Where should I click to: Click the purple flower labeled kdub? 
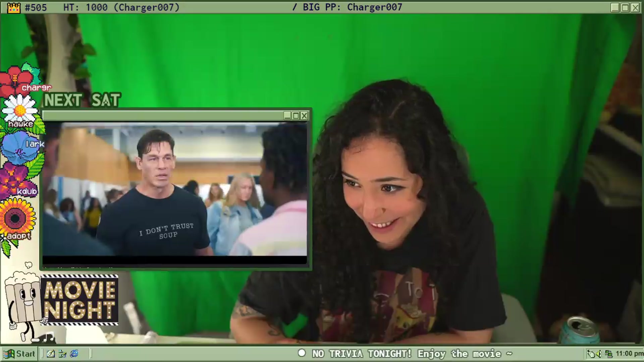point(17,181)
